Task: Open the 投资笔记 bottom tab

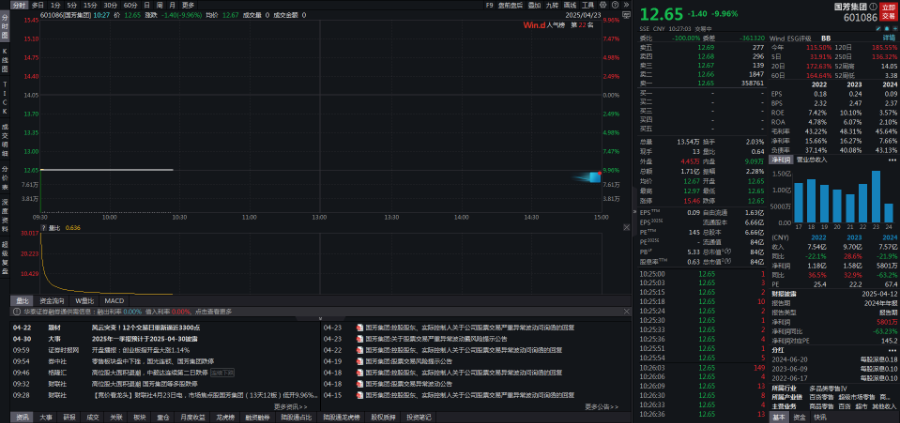Action: [418, 417]
